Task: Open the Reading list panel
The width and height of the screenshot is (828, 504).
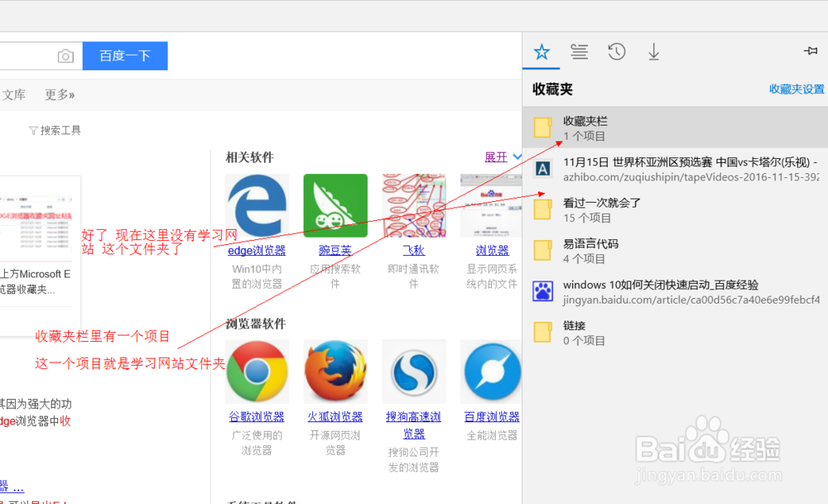Action: click(x=579, y=51)
